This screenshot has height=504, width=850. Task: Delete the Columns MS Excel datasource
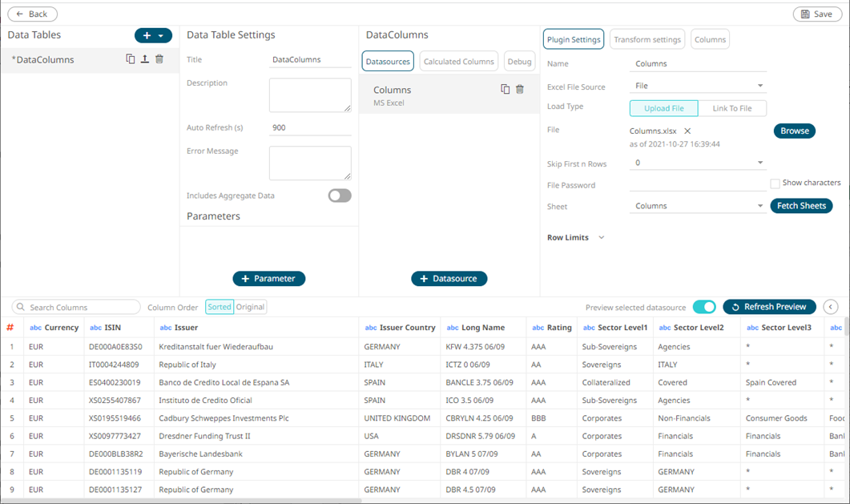(520, 90)
